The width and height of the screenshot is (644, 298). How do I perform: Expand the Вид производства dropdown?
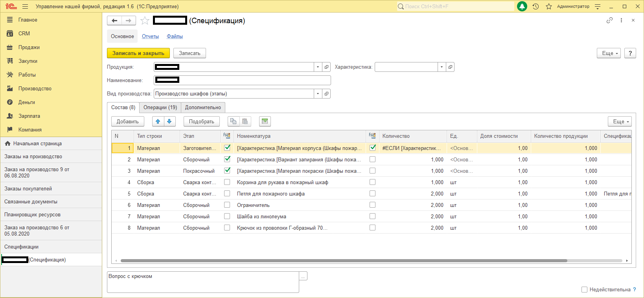tap(318, 94)
